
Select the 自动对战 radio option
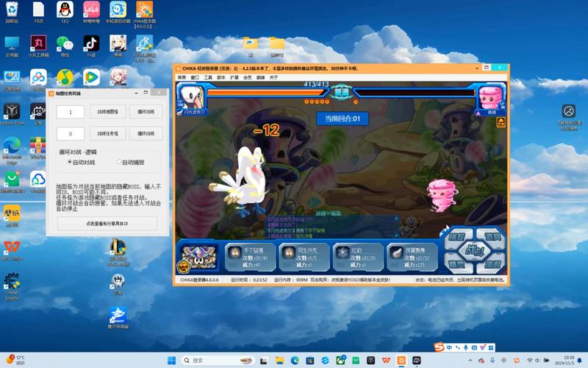tap(70, 162)
